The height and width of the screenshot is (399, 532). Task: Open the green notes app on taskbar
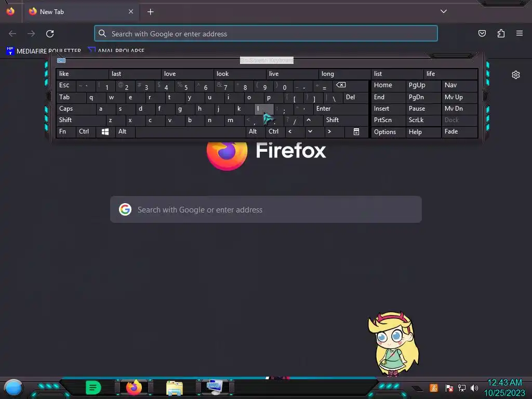coord(94,388)
